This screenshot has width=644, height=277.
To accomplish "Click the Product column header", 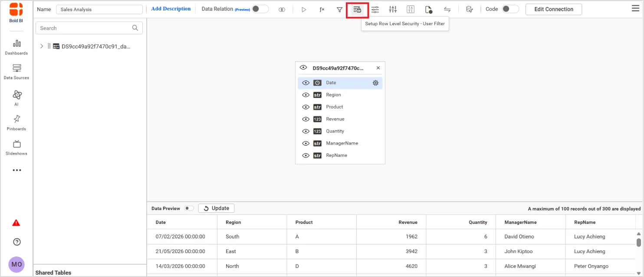I will pyautogui.click(x=322, y=222).
